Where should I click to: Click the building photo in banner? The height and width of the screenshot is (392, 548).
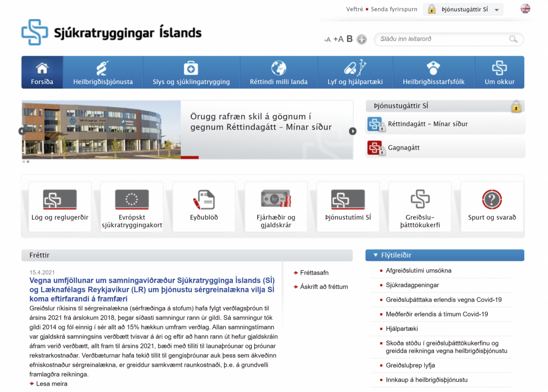point(101,130)
